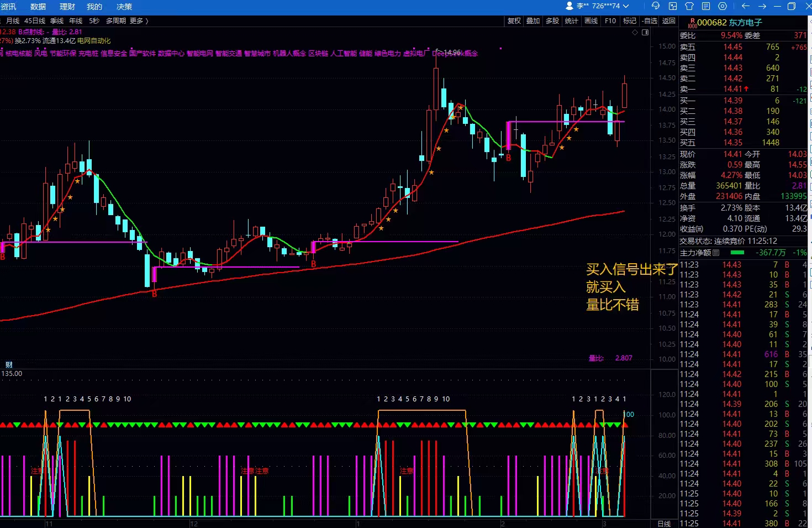Open the 区块链 concept tag
Screen dimensions: 812x528
tap(318, 54)
